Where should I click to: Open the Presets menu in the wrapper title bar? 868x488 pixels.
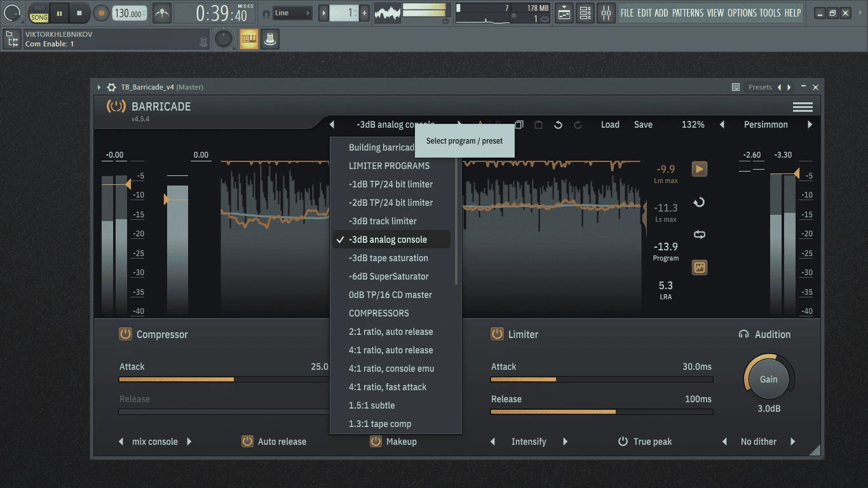(760, 87)
